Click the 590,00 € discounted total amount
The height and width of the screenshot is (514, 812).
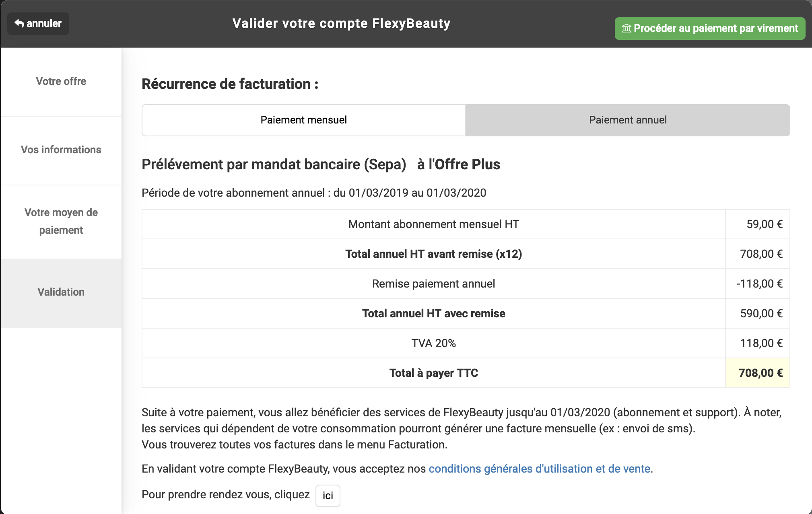coord(761,313)
